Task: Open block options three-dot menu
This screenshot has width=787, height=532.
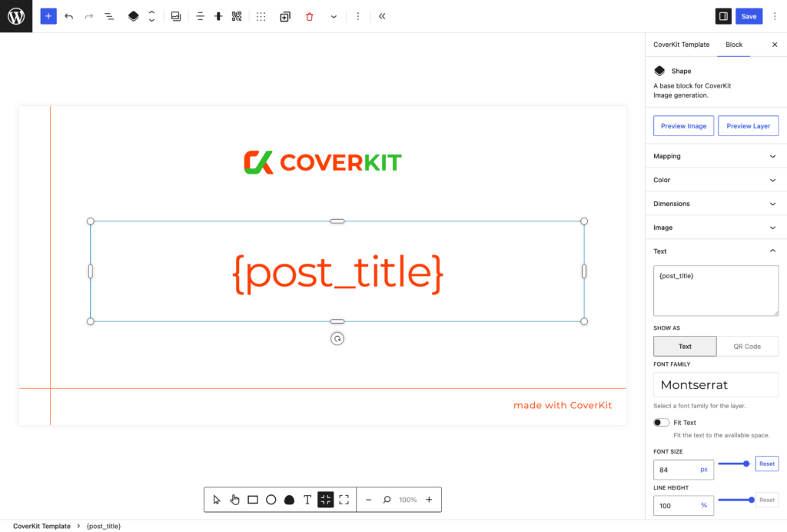Action: (x=358, y=17)
